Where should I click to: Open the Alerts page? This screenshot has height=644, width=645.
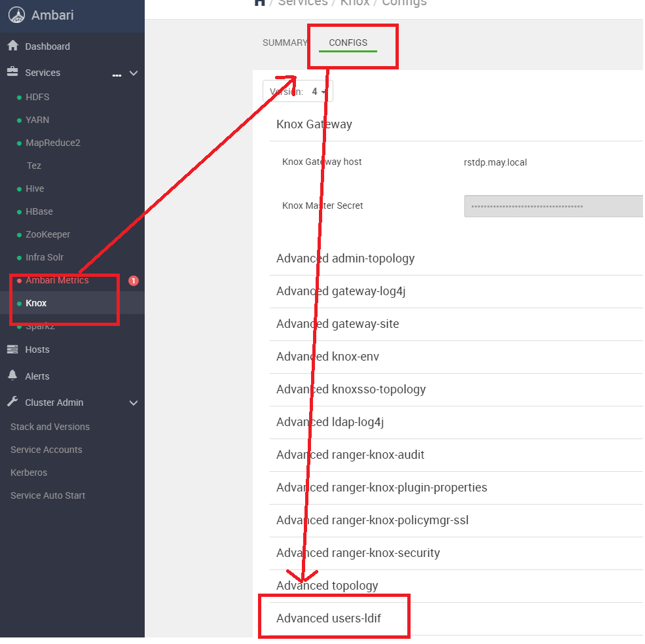[37, 376]
